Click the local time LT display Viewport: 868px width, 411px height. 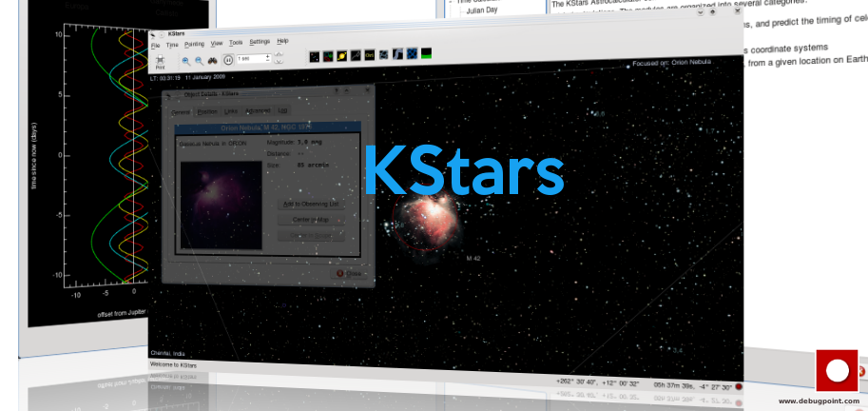tap(165, 78)
